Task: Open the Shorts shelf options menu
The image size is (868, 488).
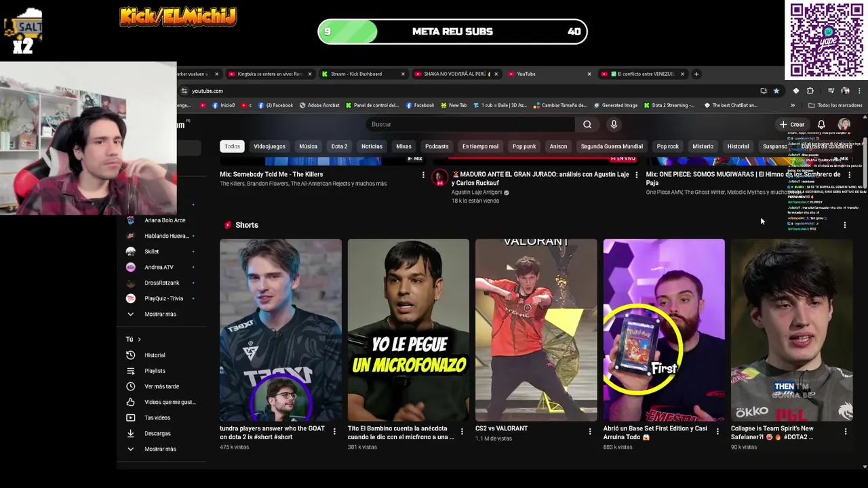Action: 845,225
